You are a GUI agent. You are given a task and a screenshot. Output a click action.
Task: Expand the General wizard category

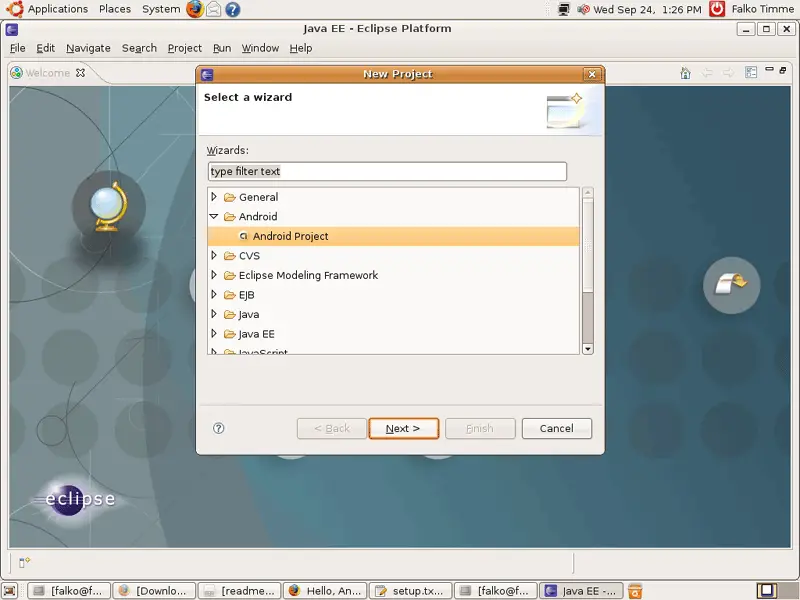pos(214,196)
